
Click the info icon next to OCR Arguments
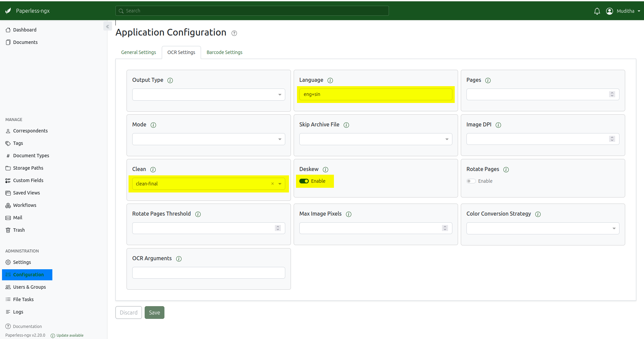tap(179, 259)
